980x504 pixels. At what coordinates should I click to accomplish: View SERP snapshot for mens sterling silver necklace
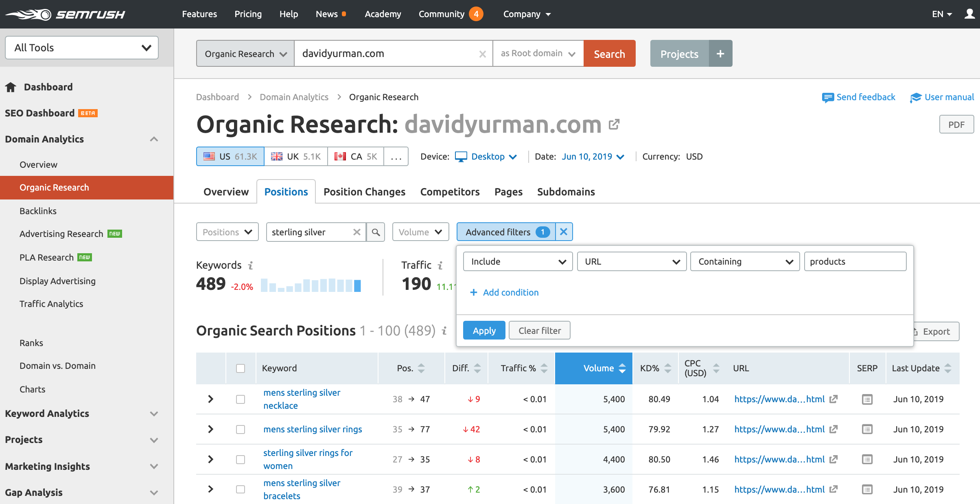(867, 399)
